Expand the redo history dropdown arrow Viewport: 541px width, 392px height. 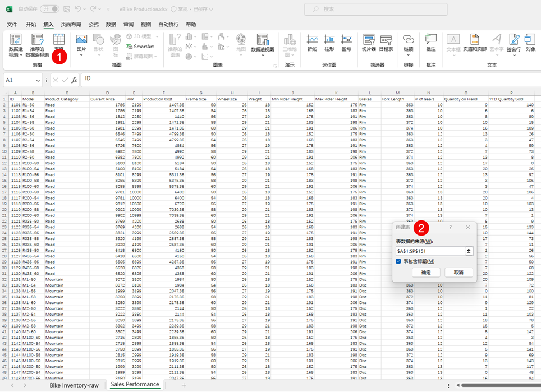pyautogui.click(x=100, y=10)
